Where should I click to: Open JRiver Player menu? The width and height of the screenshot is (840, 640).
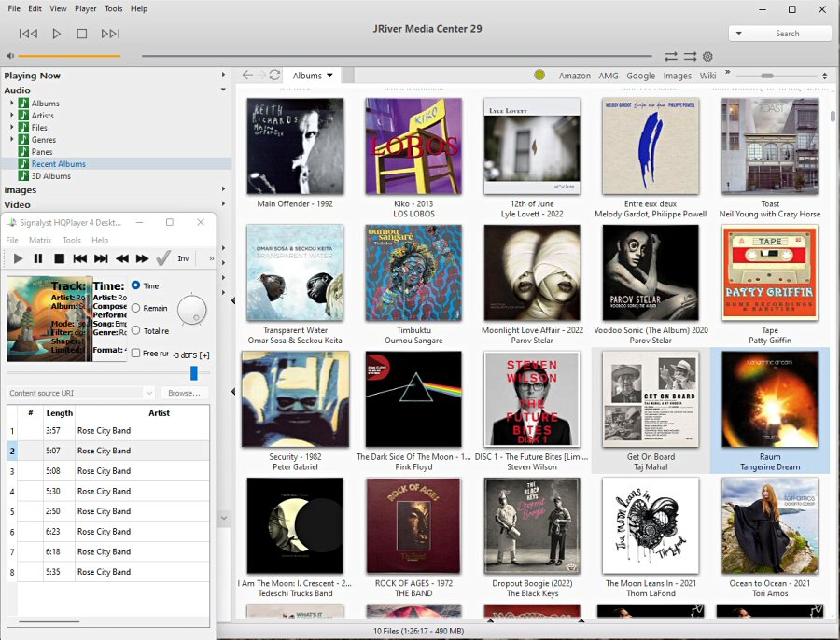coord(85,8)
